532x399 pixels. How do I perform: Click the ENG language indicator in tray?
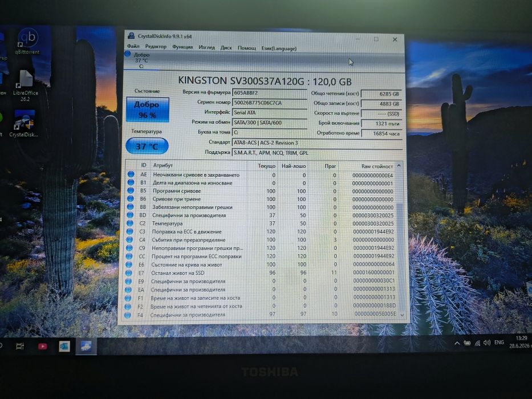(499, 343)
